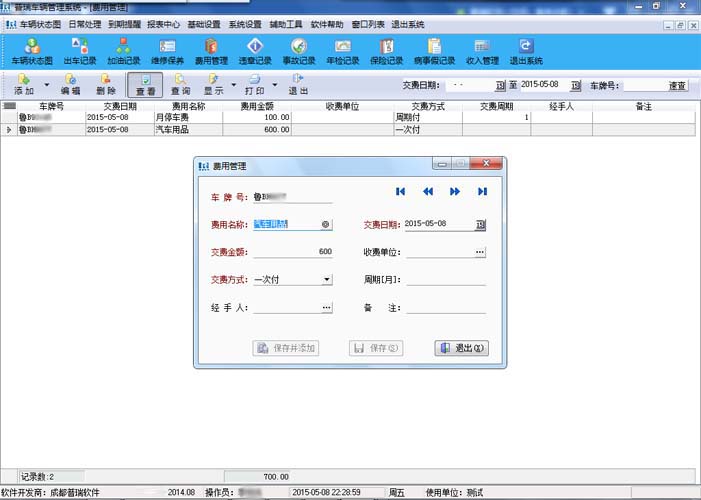Click the 删除 toolbar button
This screenshot has width=701, height=500.
click(x=106, y=85)
